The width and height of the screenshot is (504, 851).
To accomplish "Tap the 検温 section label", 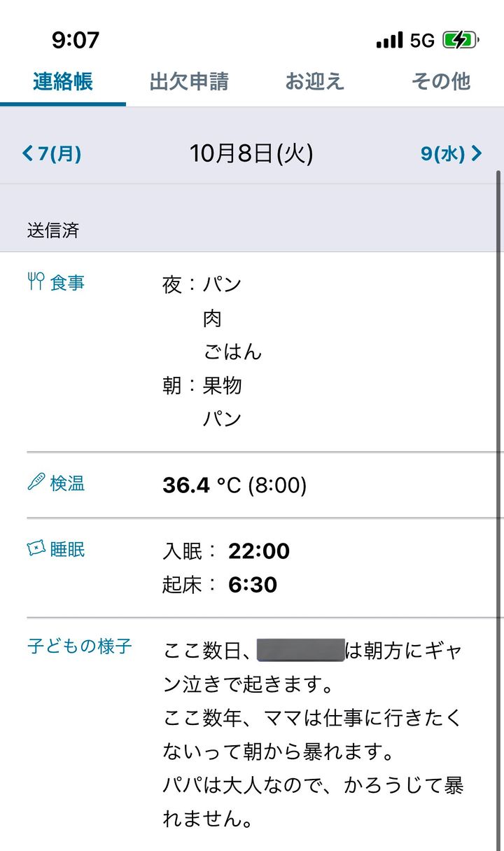I will pos(68,483).
